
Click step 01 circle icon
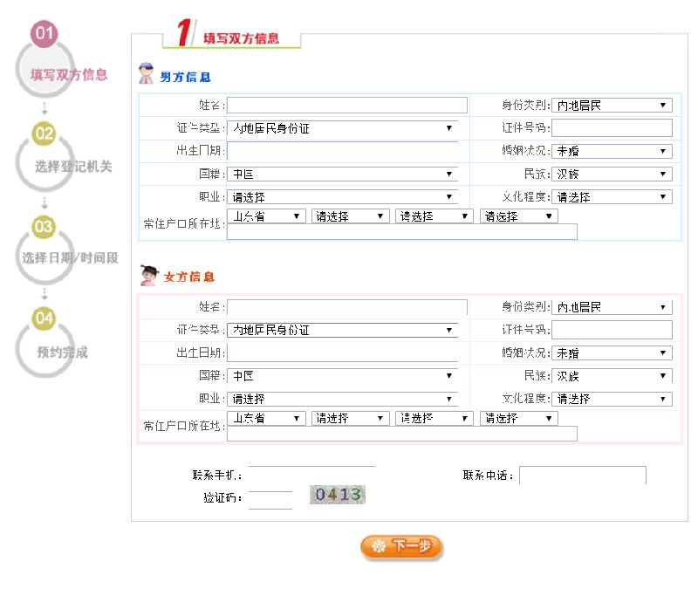44,35
